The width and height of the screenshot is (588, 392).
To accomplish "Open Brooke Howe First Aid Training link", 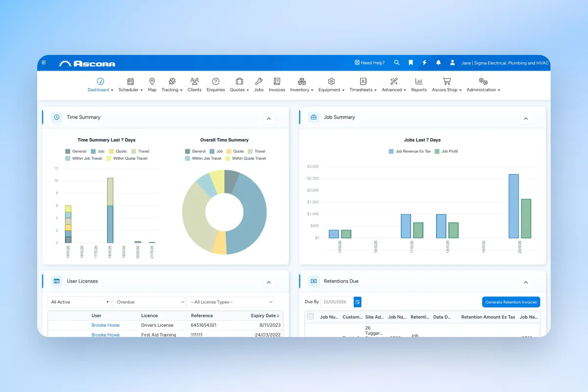I will 105,335.
